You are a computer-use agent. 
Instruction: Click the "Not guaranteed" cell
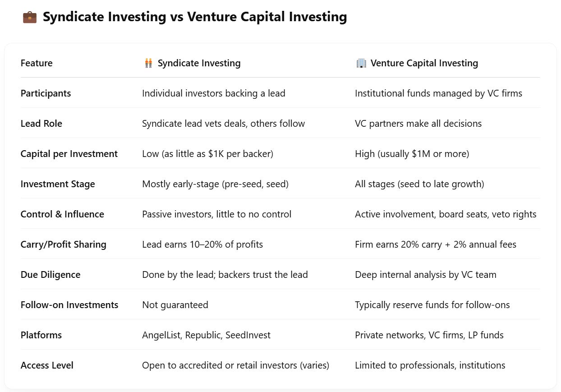pos(175,305)
